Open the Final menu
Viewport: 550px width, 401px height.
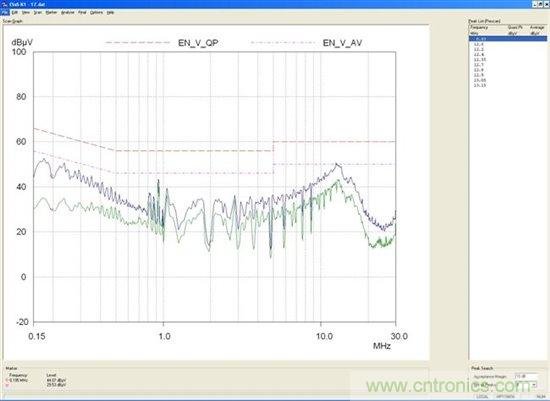click(x=82, y=12)
